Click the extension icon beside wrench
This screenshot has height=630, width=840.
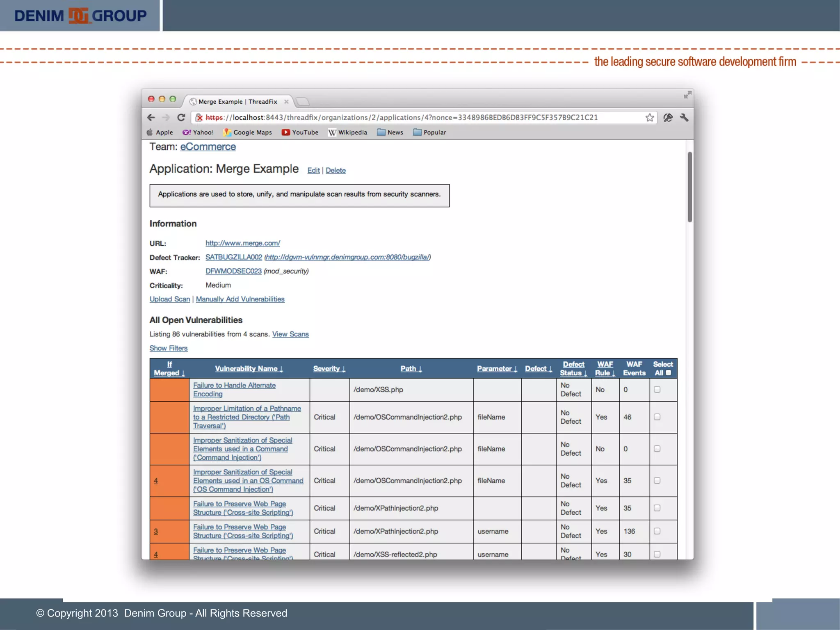pos(668,118)
